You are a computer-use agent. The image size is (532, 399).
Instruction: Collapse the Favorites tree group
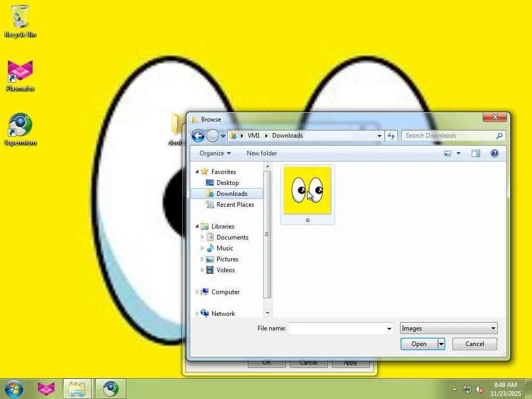tap(197, 171)
